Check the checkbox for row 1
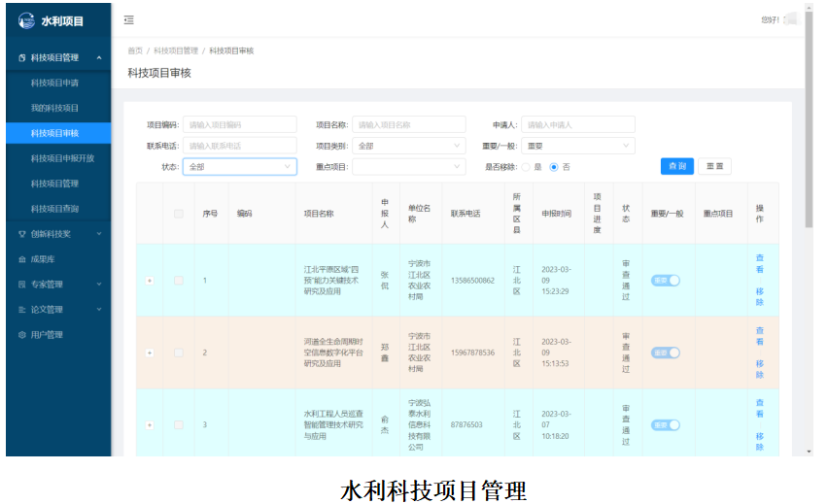828x504 pixels. pos(179,281)
